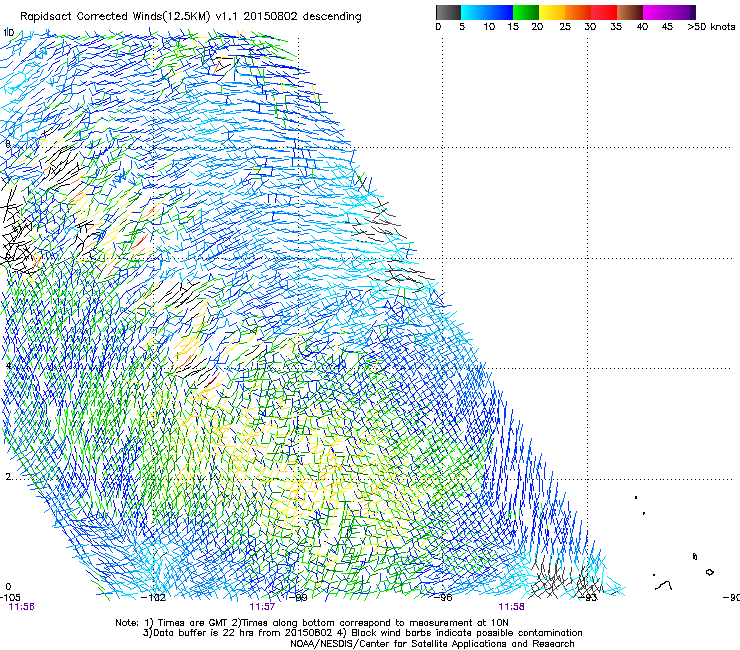
Task: Click the '0' latitude axis label
Action: point(8,587)
